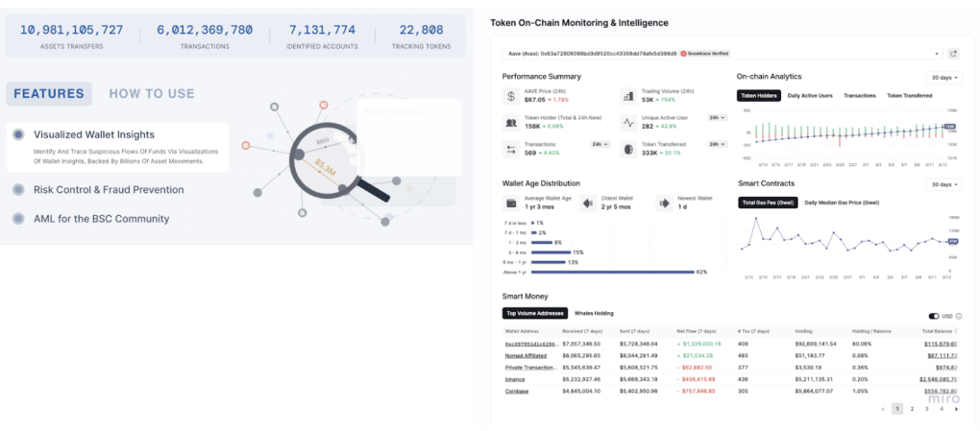
Task: Expand the Aave token address selector
Action: click(x=937, y=54)
